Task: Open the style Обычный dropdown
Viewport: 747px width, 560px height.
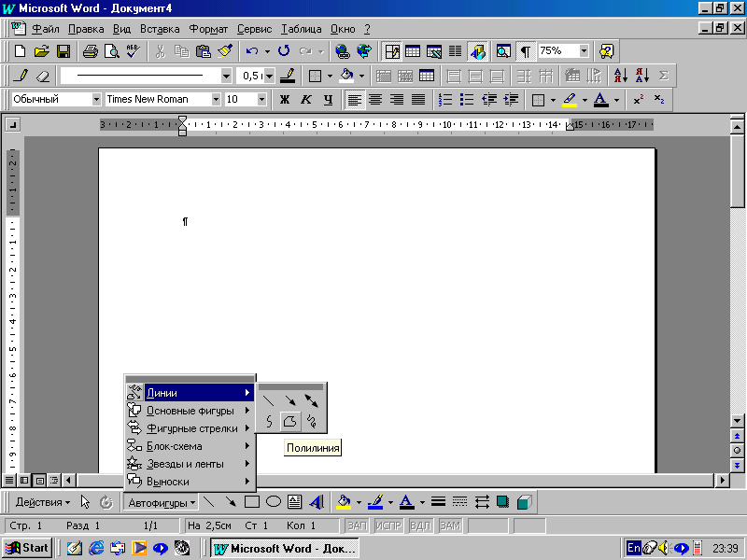Action: (97, 100)
